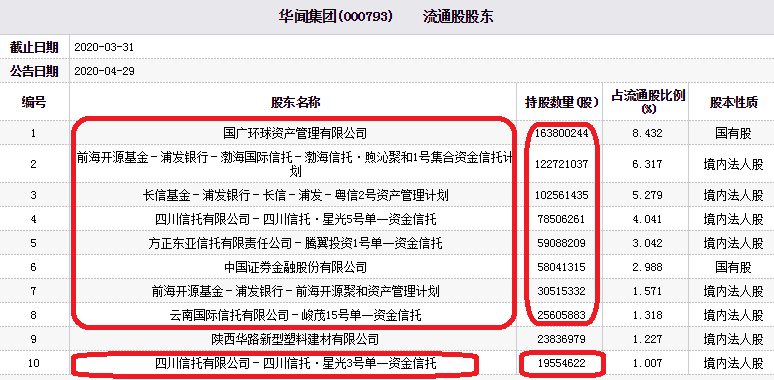Screen dimensions: 774x380
Task: Click the 占流通股比例(%) column header
Action: [x=649, y=102]
